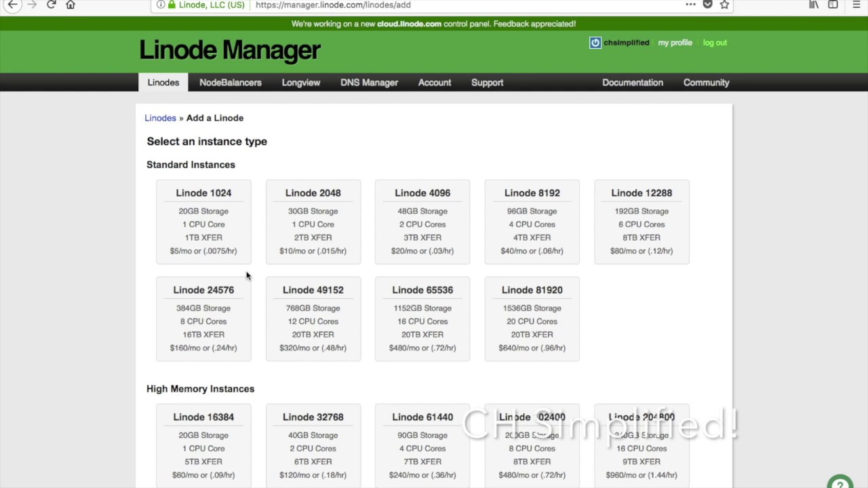The width and height of the screenshot is (868, 488).
Task: Click the chsimplified user avatar icon
Action: 595,43
